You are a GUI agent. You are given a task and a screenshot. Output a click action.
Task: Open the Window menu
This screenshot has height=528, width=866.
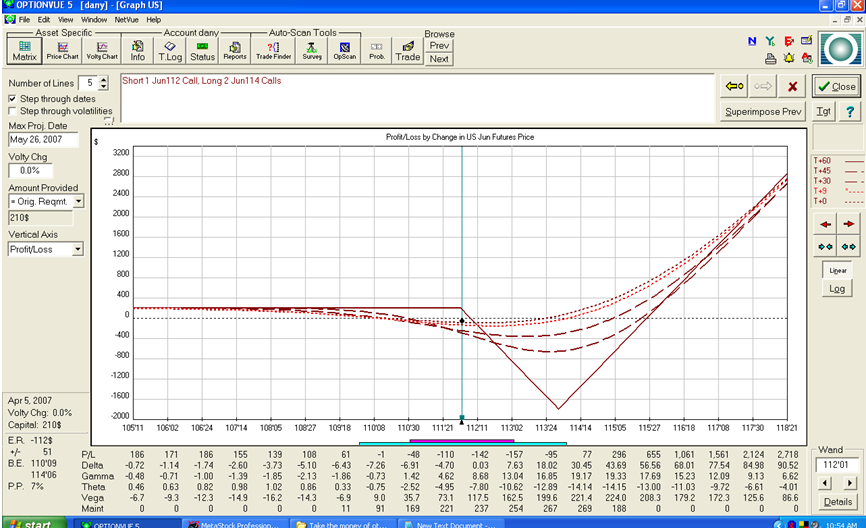94,20
